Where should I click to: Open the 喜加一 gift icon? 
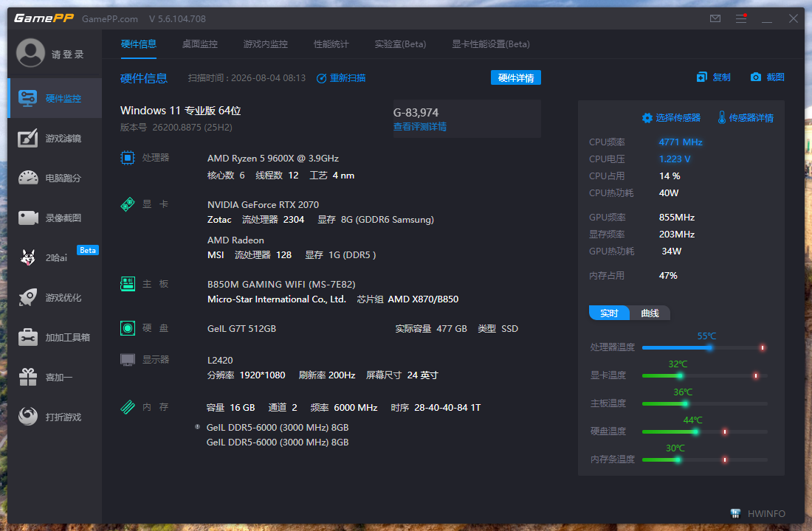tap(28, 377)
